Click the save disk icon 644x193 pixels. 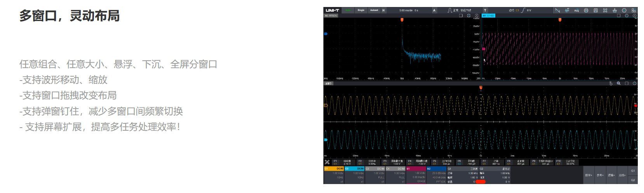pyautogui.click(x=595, y=11)
